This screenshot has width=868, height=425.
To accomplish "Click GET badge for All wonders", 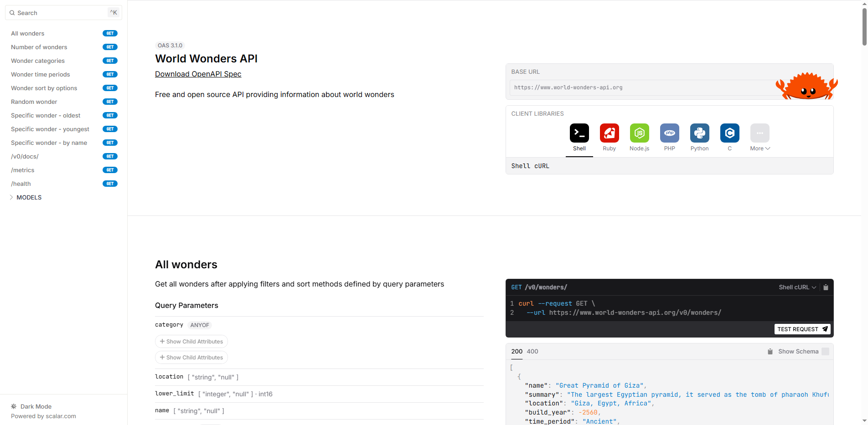I will coord(110,33).
